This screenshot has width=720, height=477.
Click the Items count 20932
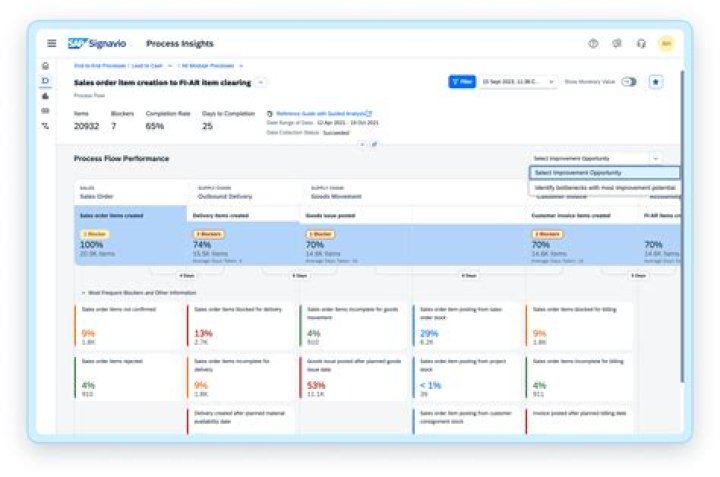[86, 126]
